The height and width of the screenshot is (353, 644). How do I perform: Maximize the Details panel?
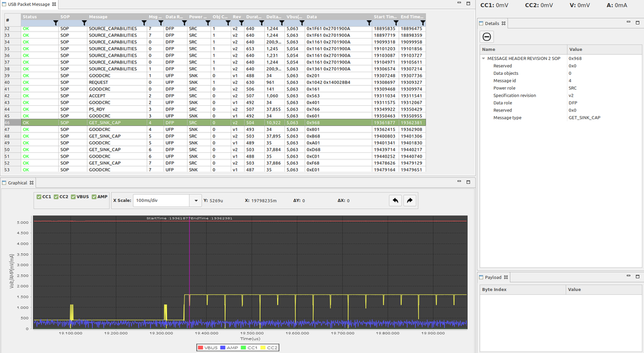pyautogui.click(x=638, y=22)
